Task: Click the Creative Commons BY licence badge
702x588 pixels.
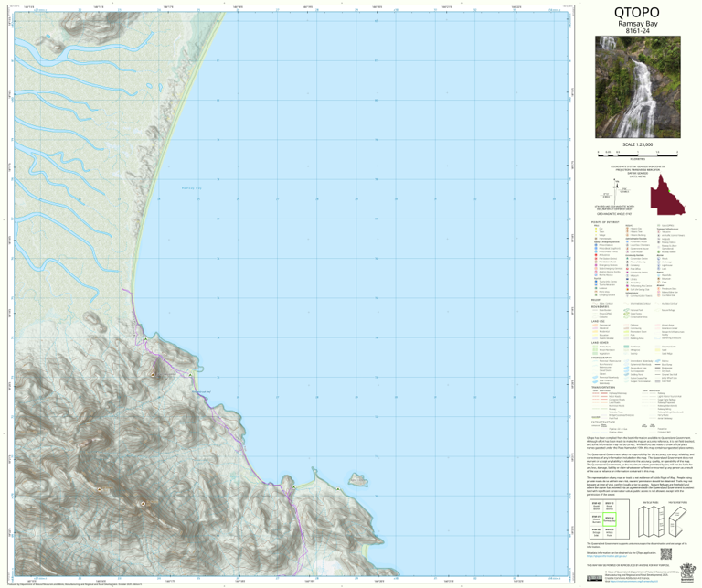Action: point(595,578)
